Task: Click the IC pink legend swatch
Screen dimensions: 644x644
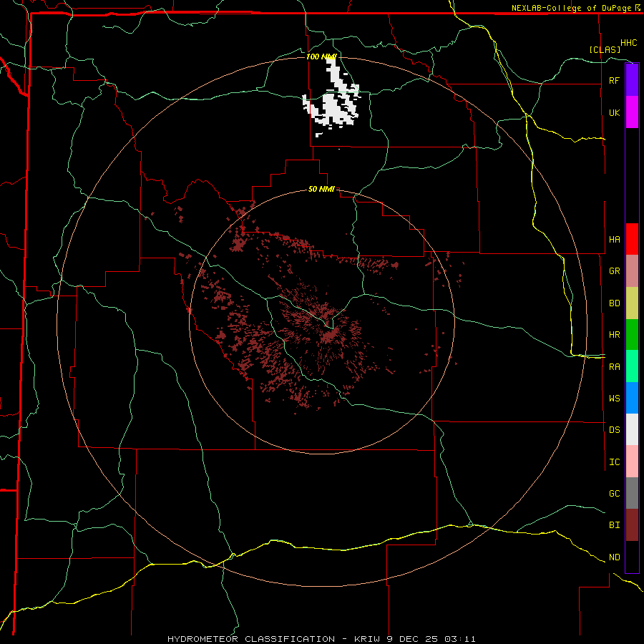Action: (632, 462)
